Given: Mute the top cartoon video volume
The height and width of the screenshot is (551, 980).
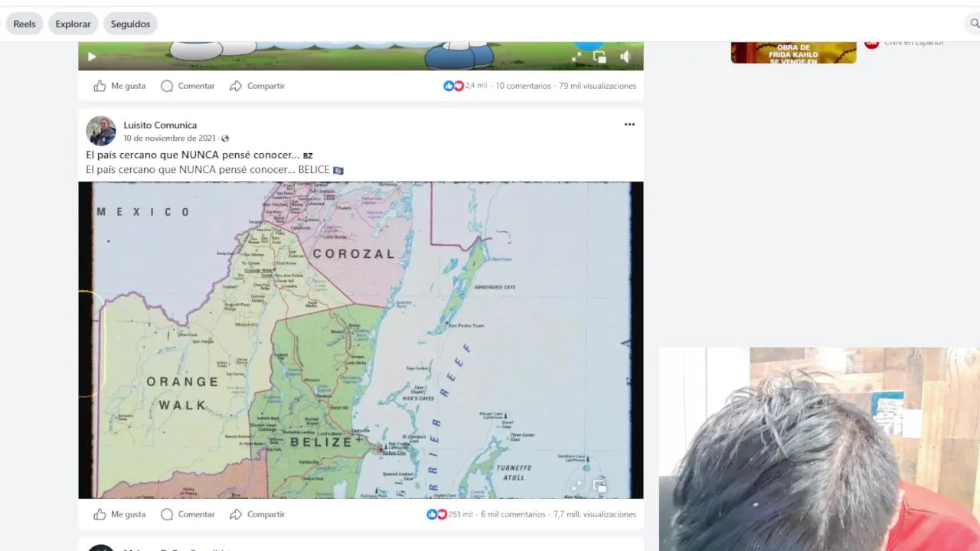Looking at the screenshot, I should click(626, 57).
